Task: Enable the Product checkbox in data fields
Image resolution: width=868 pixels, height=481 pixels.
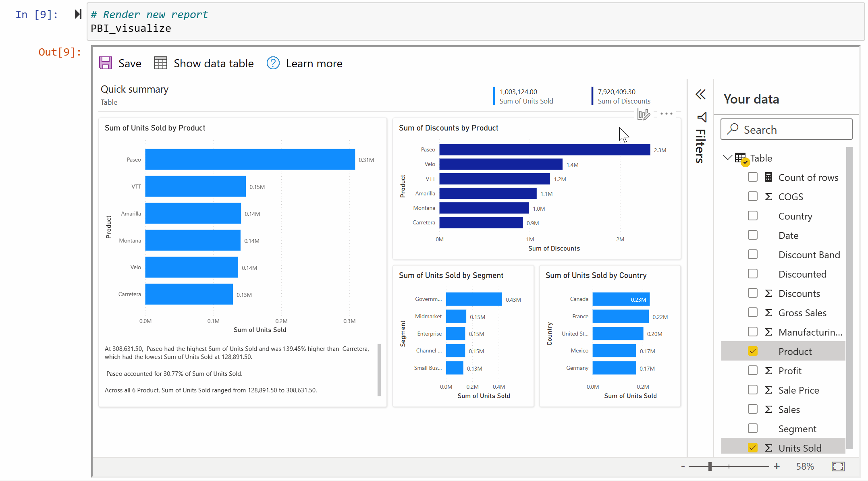Action: tap(753, 351)
